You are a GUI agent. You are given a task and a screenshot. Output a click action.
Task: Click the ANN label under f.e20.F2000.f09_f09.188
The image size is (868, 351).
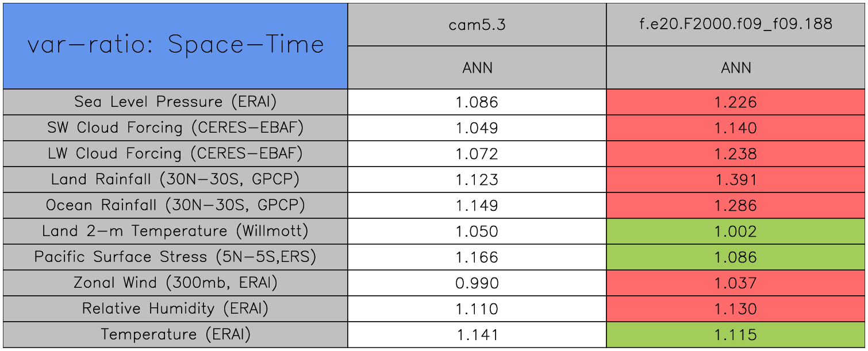736,68
